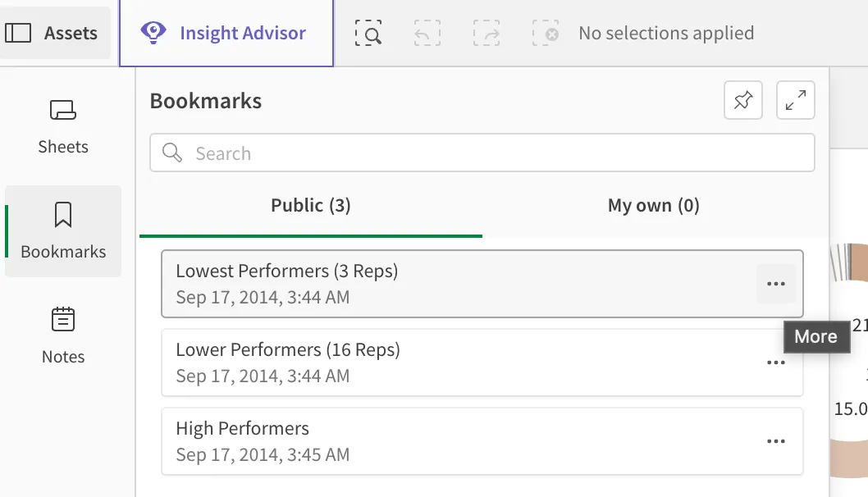Open options menu for High Performers bookmark

tap(776, 441)
